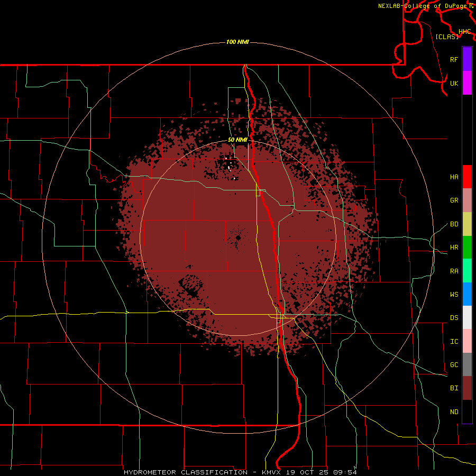Select the dusty pink GR legend swatch
The width and height of the screenshot is (476, 476).
coord(467,200)
